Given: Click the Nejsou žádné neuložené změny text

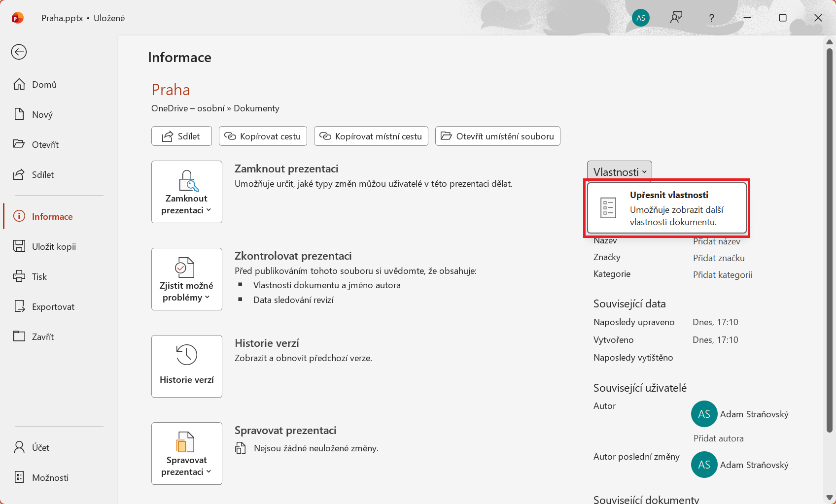Looking at the screenshot, I should click(x=316, y=448).
